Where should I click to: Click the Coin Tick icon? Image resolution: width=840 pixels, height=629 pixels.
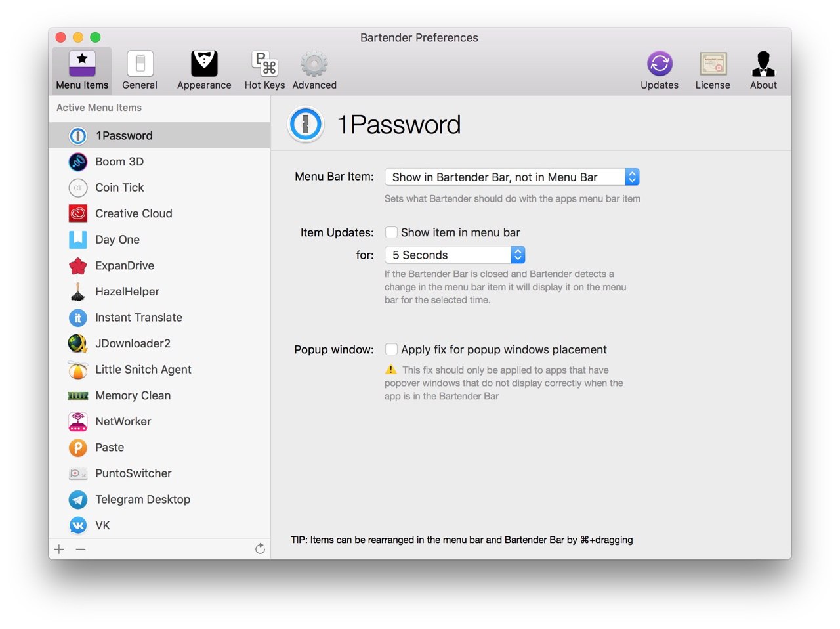78,188
